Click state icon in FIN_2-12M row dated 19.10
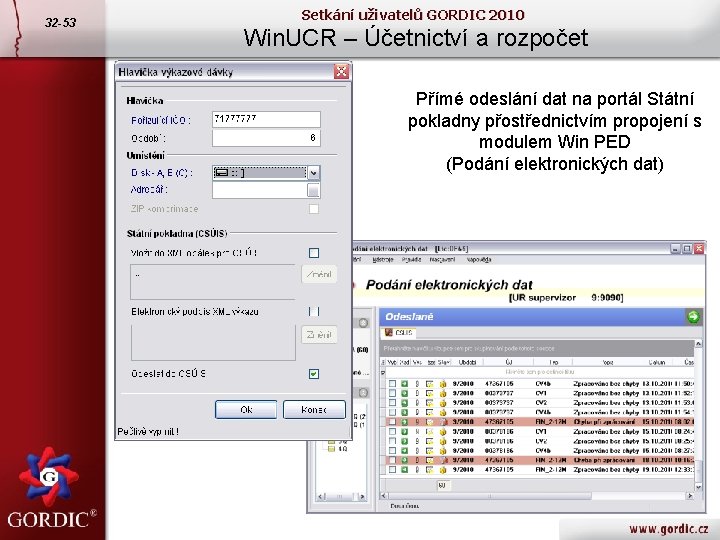 click(443, 470)
